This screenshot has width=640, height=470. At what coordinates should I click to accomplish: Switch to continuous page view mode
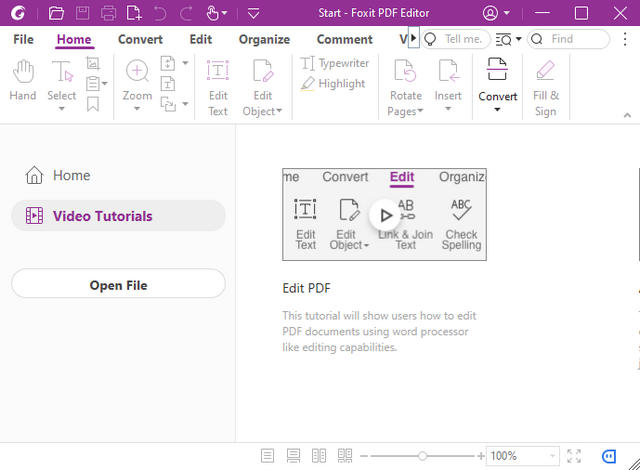(293, 456)
